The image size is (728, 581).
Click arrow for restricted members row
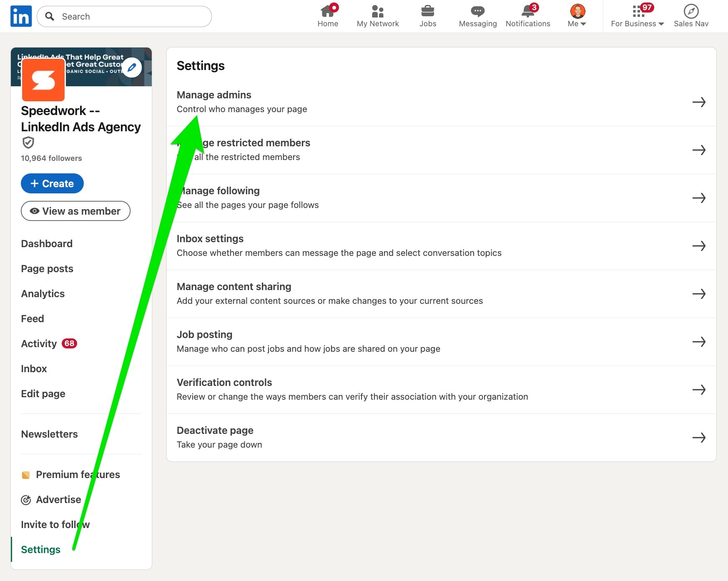coord(699,150)
